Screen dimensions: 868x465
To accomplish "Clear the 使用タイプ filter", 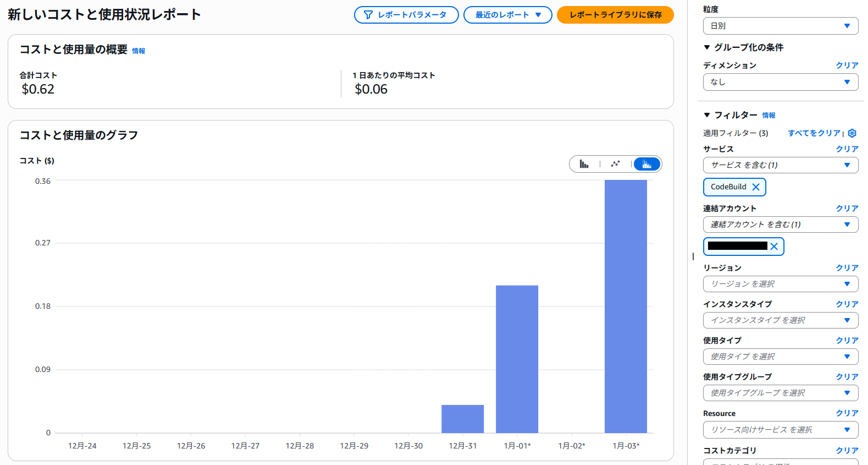I will pyautogui.click(x=847, y=341).
